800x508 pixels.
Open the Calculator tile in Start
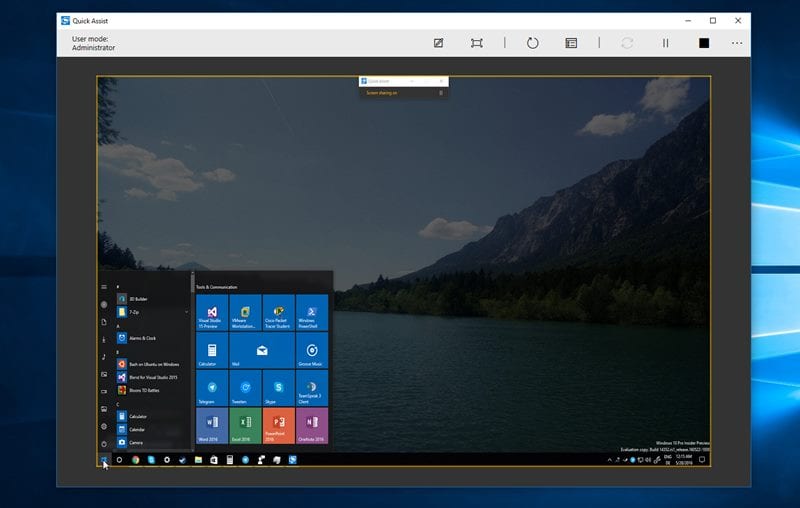(x=212, y=350)
